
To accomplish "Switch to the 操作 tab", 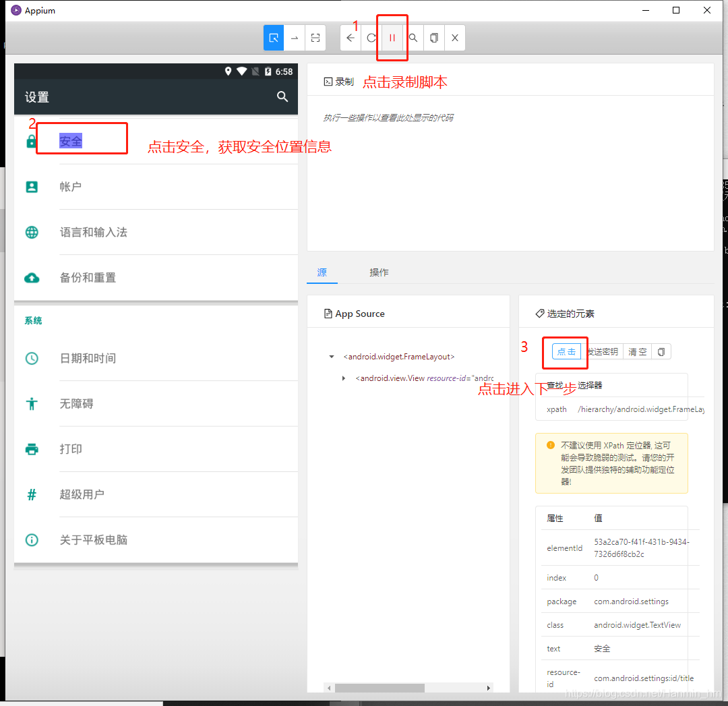I will [379, 272].
